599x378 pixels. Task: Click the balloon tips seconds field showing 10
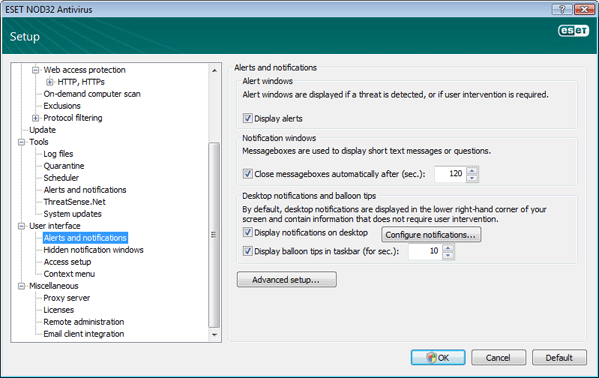coord(425,251)
